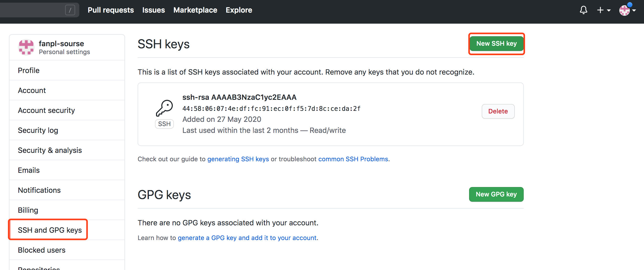Go to Notifications settings in sidebar
The width and height of the screenshot is (644, 270).
pos(39,190)
